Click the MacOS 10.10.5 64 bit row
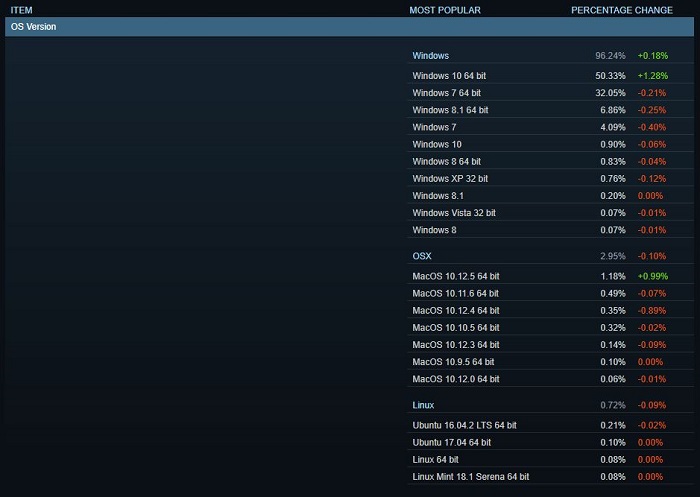Screen dimensions: 700x497 click(550, 327)
